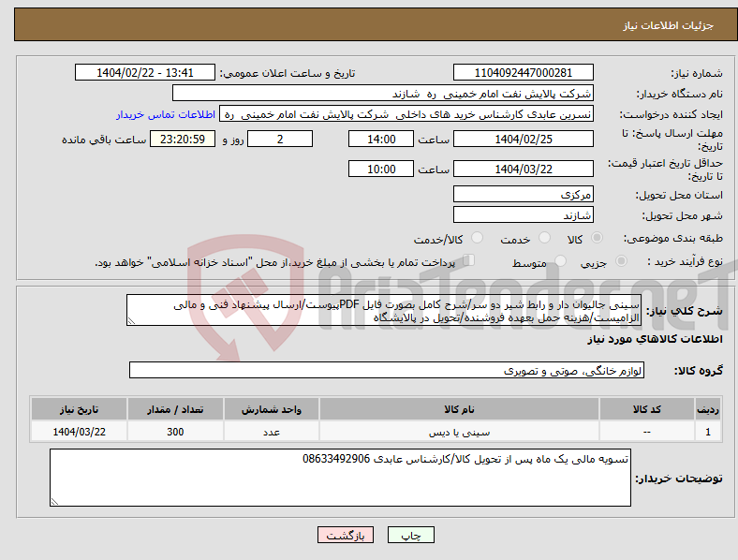Click the تعداد / مقدار column header
This screenshot has height=560, width=738.
point(175,409)
